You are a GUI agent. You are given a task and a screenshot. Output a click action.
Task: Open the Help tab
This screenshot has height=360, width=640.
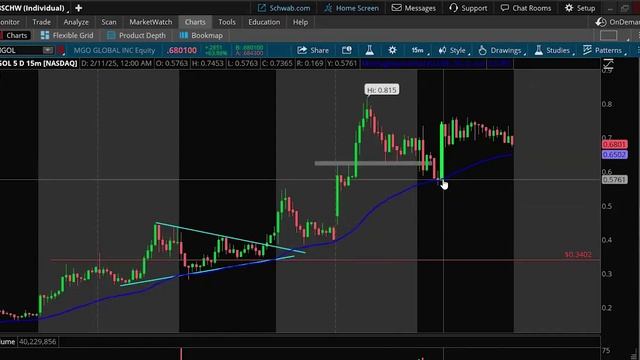tap(300, 22)
